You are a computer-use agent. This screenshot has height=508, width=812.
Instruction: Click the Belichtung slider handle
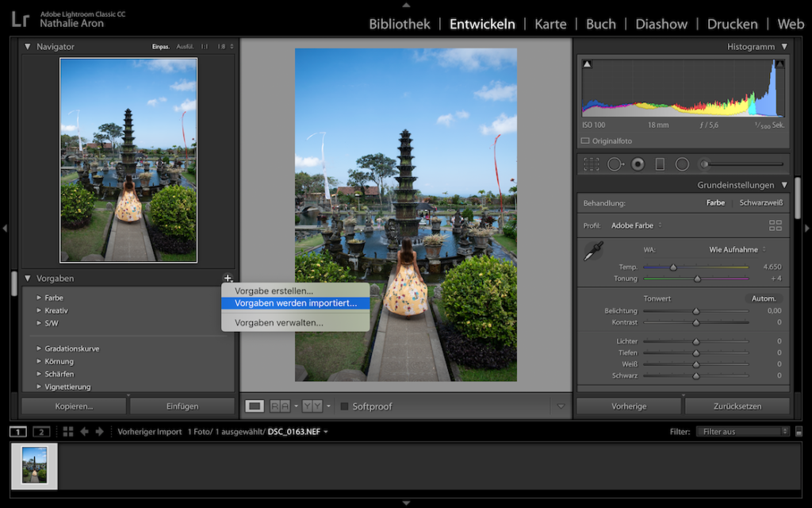tap(696, 311)
